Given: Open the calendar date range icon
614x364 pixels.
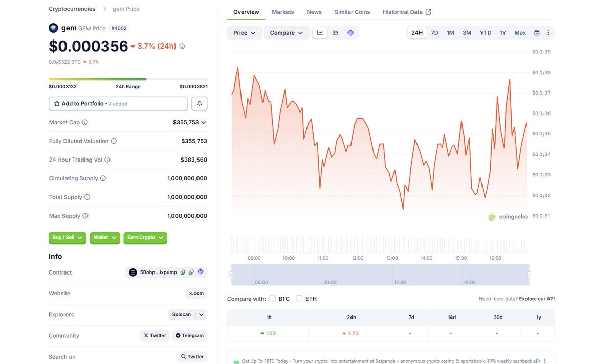Looking at the screenshot, I should coord(537,33).
